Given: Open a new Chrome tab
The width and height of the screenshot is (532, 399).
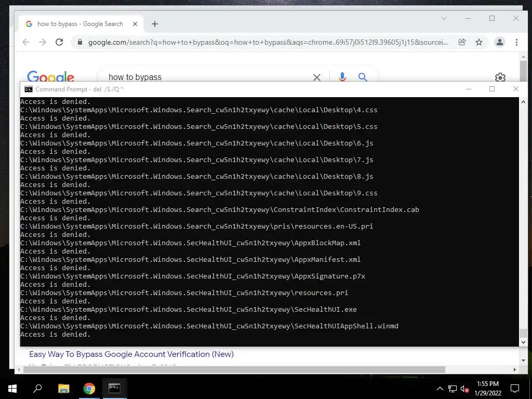Looking at the screenshot, I should click(155, 24).
